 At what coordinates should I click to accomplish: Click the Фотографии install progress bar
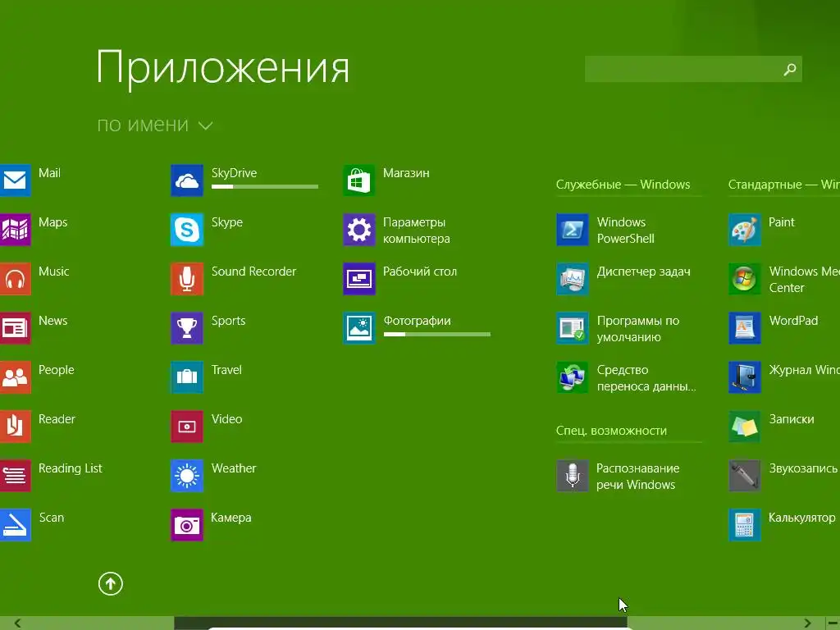[436, 335]
